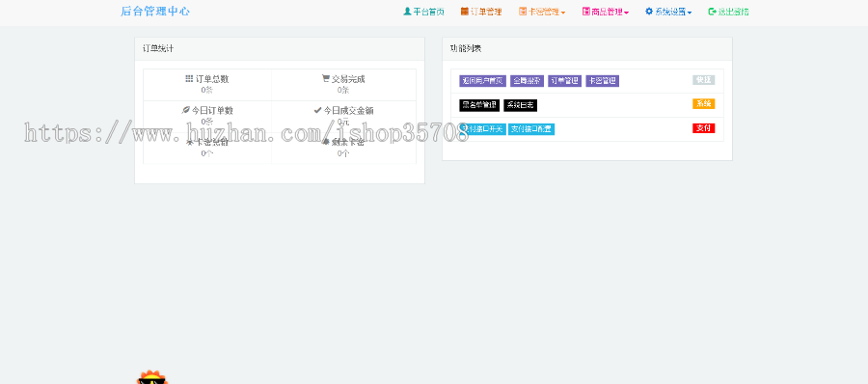The height and width of the screenshot is (384, 868).
Task: Open 订单管理 in the top navigation
Action: click(x=481, y=12)
